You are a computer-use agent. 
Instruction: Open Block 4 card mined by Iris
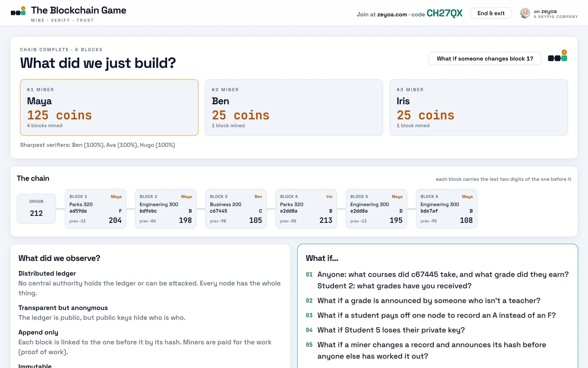pos(306,209)
